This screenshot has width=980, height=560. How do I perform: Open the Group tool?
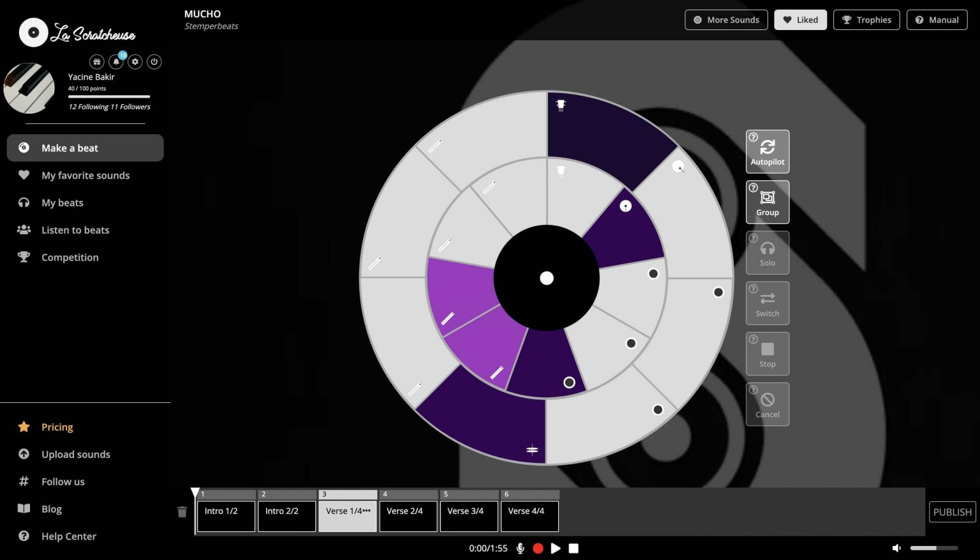[x=768, y=202]
